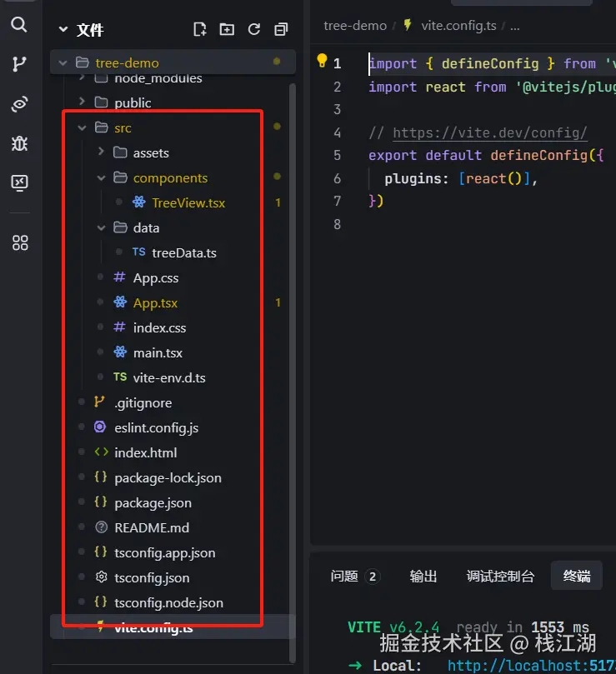Open the localhost URL in terminal

pyautogui.click(x=532, y=666)
